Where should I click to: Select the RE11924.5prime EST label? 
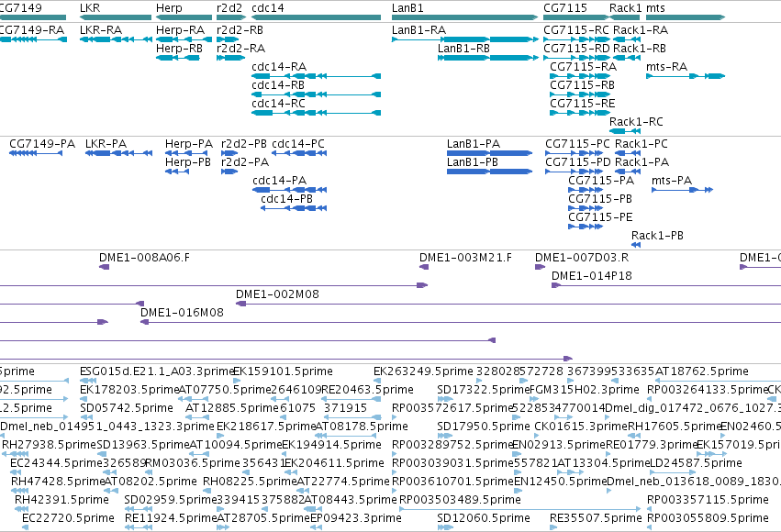coord(171,518)
